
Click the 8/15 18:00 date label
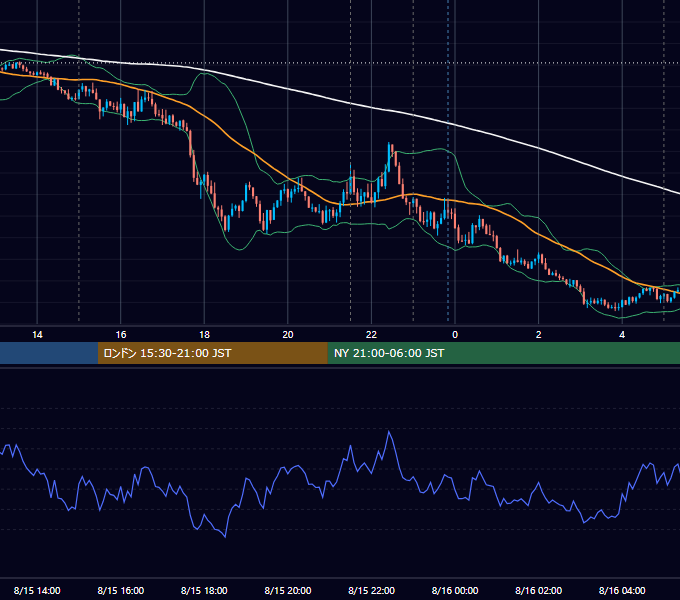(x=204, y=590)
